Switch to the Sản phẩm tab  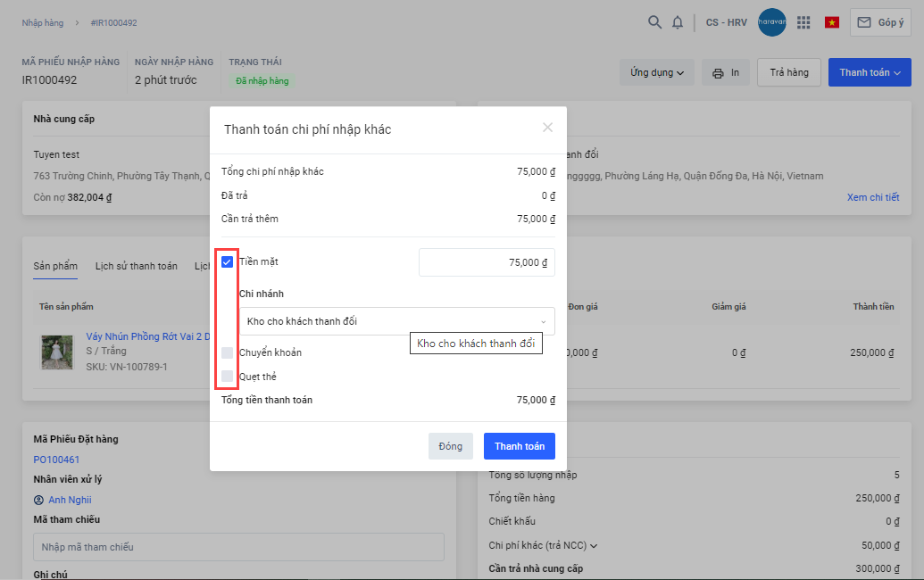55,266
